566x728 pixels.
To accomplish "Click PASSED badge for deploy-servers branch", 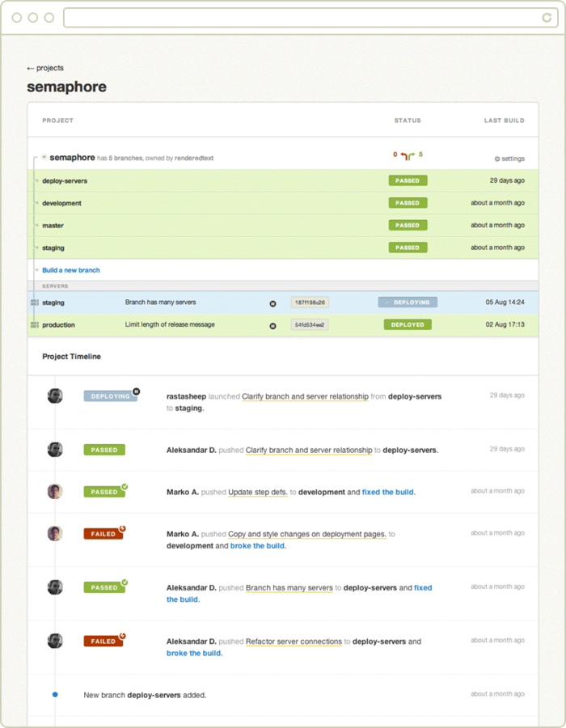I will click(x=408, y=180).
